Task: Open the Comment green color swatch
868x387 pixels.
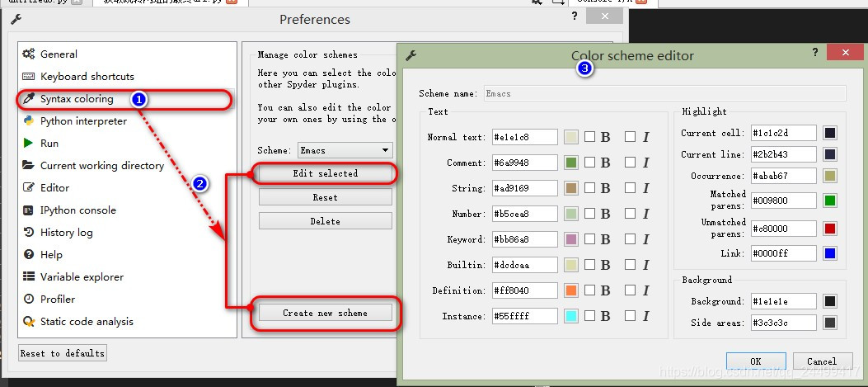Action: click(x=571, y=163)
